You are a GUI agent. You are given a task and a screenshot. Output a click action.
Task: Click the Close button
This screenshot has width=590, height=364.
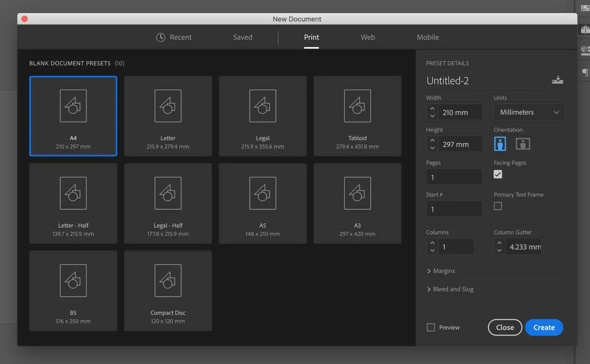tap(505, 327)
